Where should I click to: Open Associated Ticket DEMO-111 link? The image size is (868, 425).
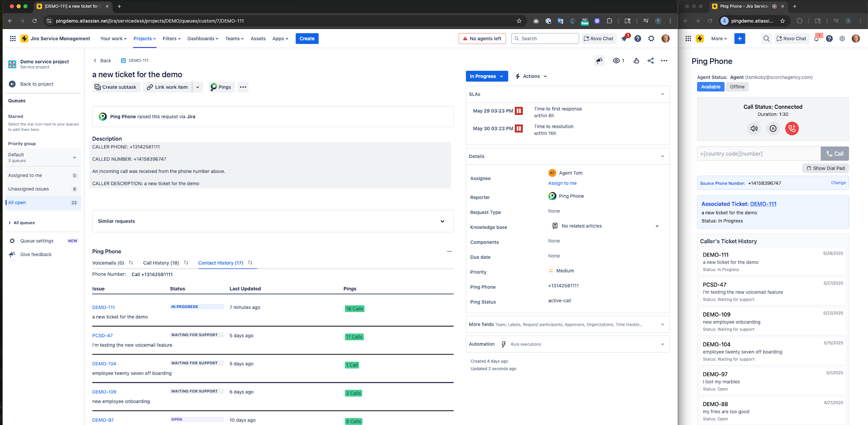point(763,204)
